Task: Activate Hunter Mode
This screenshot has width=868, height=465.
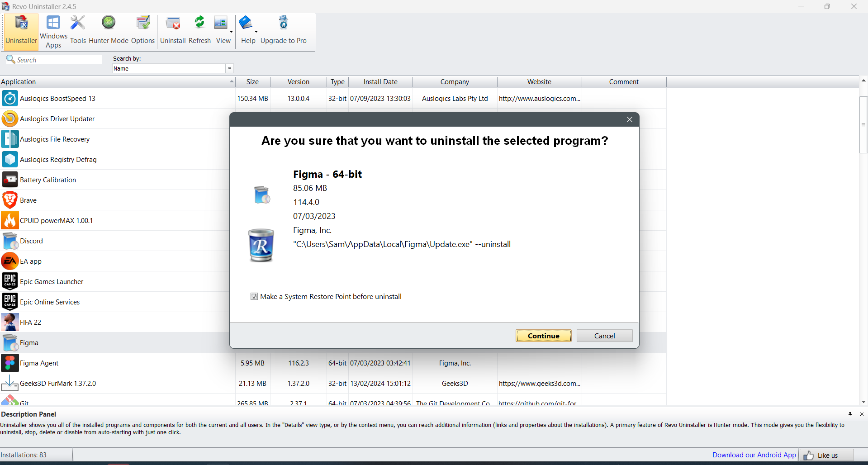Action: (x=109, y=31)
